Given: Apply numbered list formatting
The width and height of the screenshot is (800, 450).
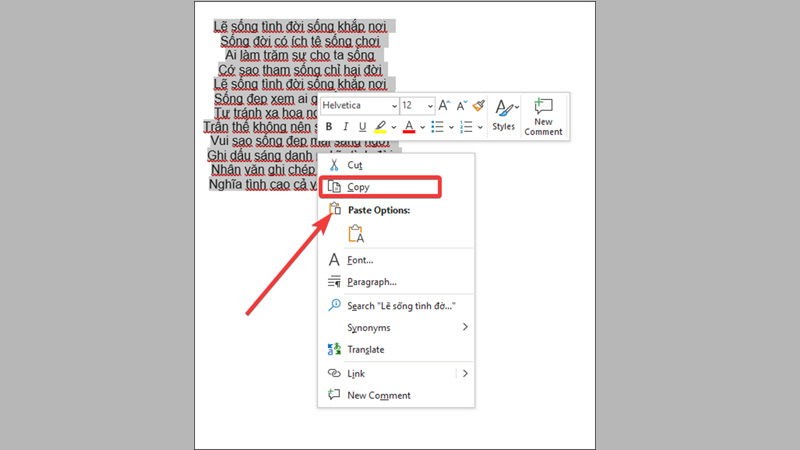Looking at the screenshot, I should pos(466,126).
